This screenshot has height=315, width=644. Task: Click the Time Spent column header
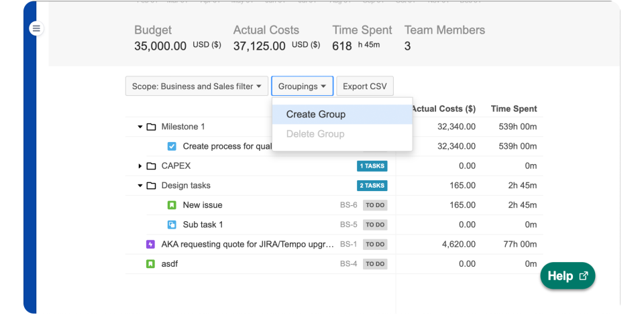(514, 109)
